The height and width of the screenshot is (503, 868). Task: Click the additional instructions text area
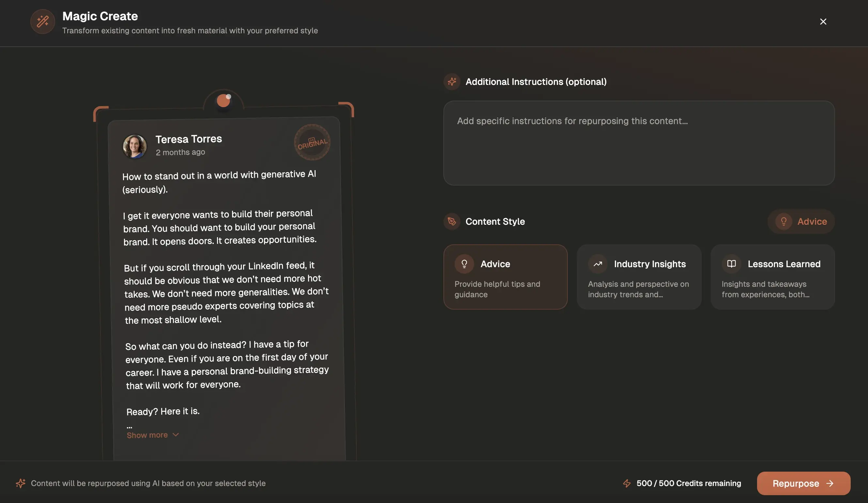(639, 143)
